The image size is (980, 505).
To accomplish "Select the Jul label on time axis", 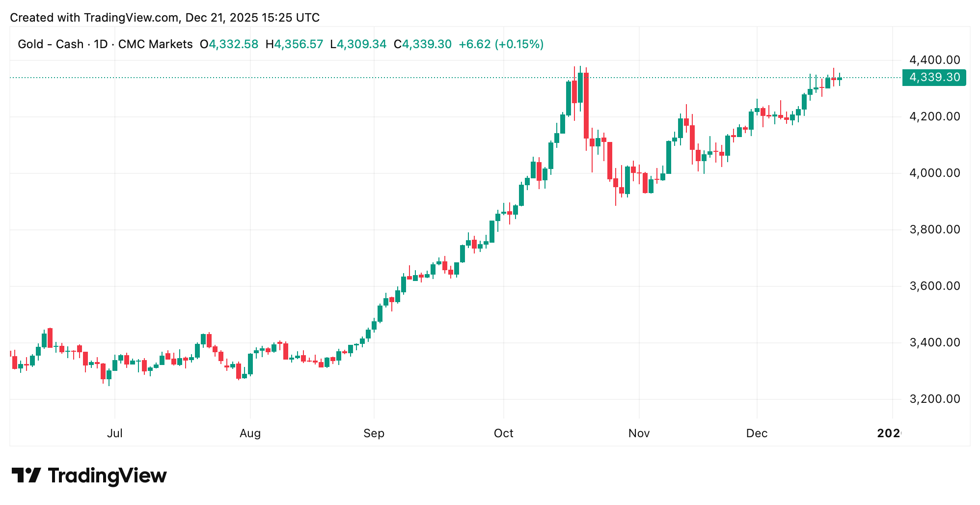I will [x=114, y=433].
